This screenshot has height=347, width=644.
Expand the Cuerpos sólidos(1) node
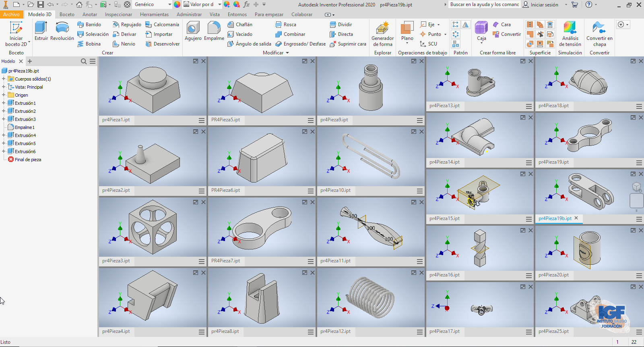pyautogui.click(x=4, y=79)
